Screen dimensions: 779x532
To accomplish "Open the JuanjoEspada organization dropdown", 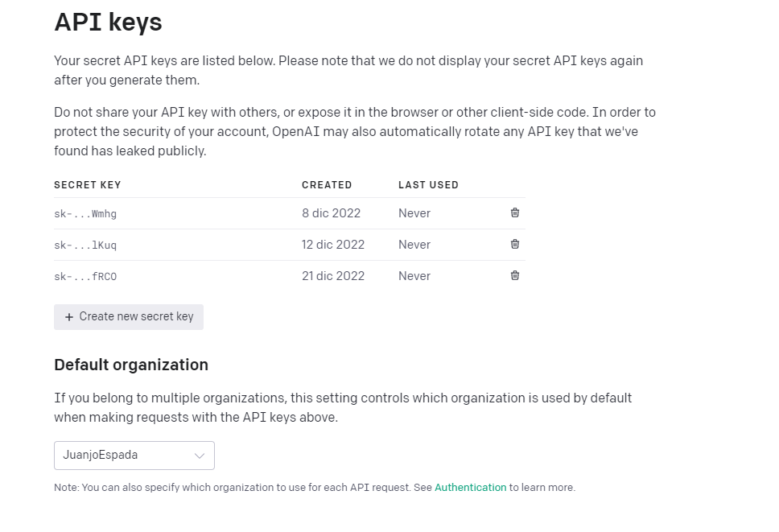I will click(134, 456).
